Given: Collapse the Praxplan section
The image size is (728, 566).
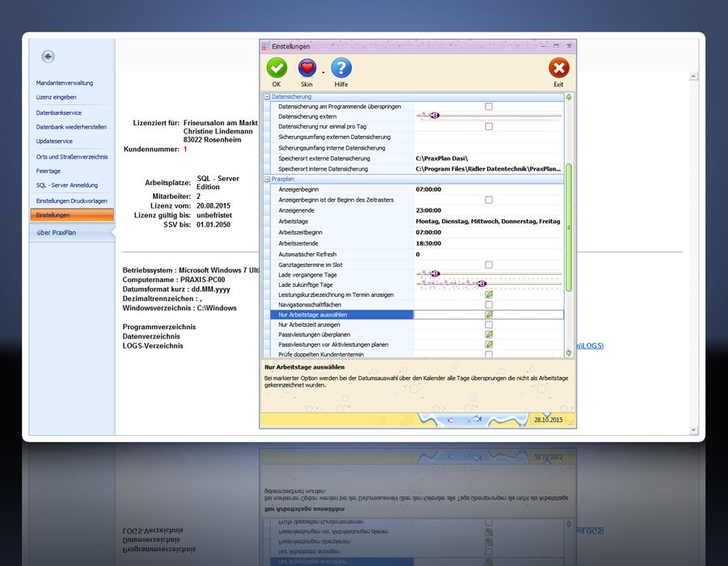Looking at the screenshot, I should pyautogui.click(x=267, y=179).
